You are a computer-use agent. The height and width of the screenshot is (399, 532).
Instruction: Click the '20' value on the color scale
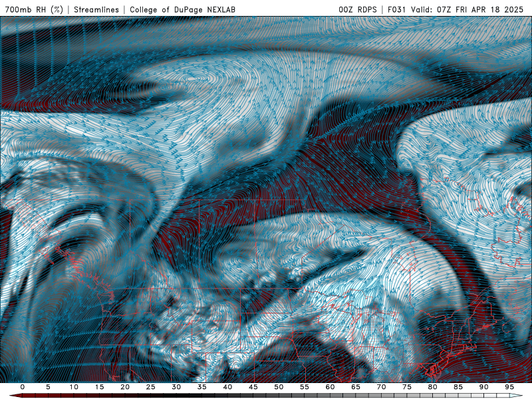[x=125, y=387]
